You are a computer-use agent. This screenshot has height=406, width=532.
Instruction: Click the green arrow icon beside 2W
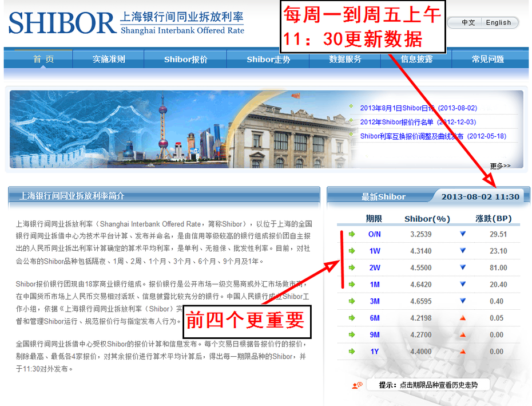352,267
